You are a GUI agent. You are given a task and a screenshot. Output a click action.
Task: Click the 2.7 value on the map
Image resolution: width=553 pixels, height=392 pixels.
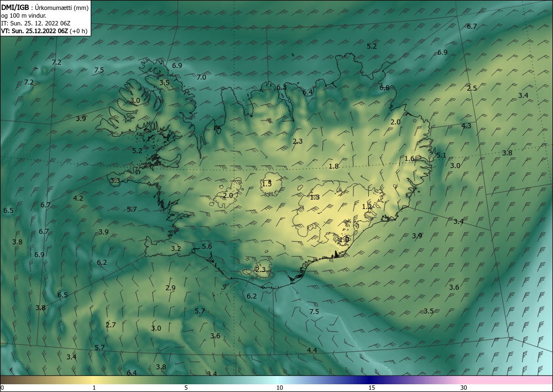(111, 325)
